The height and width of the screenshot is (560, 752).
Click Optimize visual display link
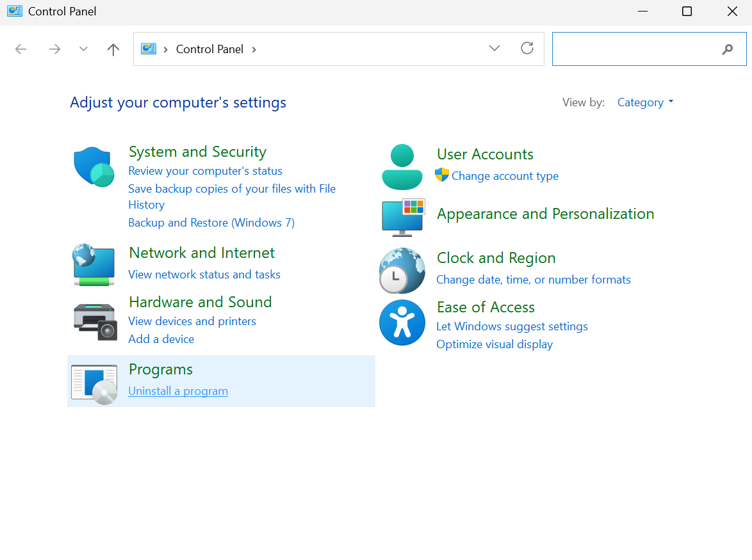coord(495,344)
